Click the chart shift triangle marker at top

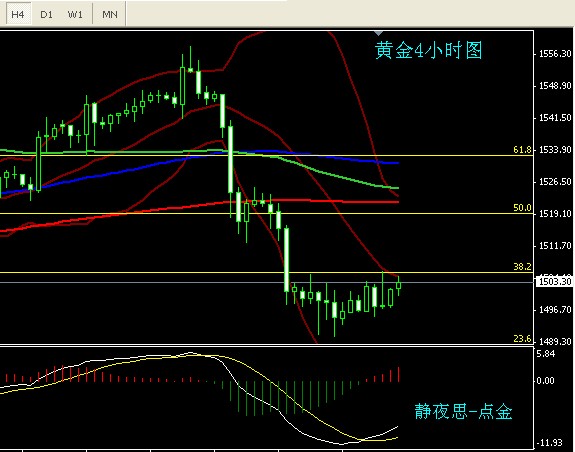pos(378,33)
